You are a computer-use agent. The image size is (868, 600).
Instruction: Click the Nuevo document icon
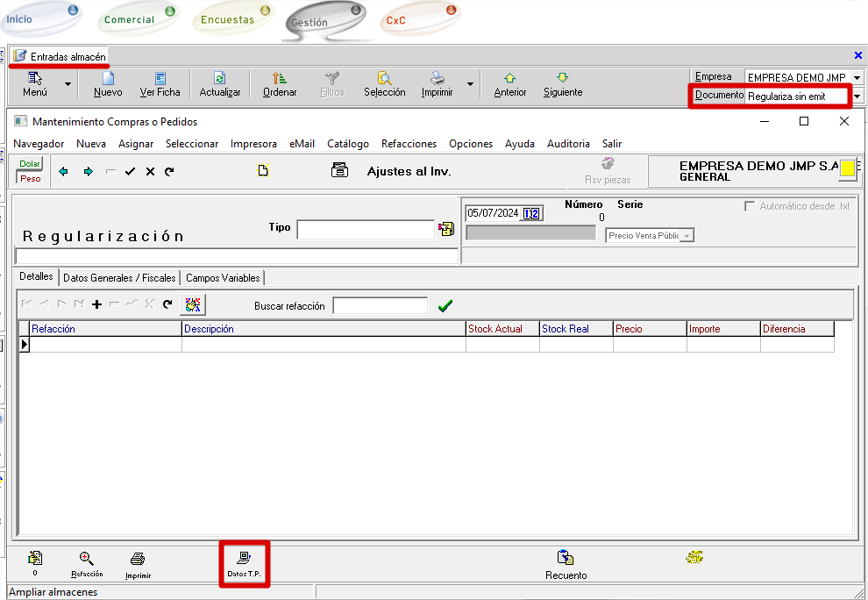108,80
